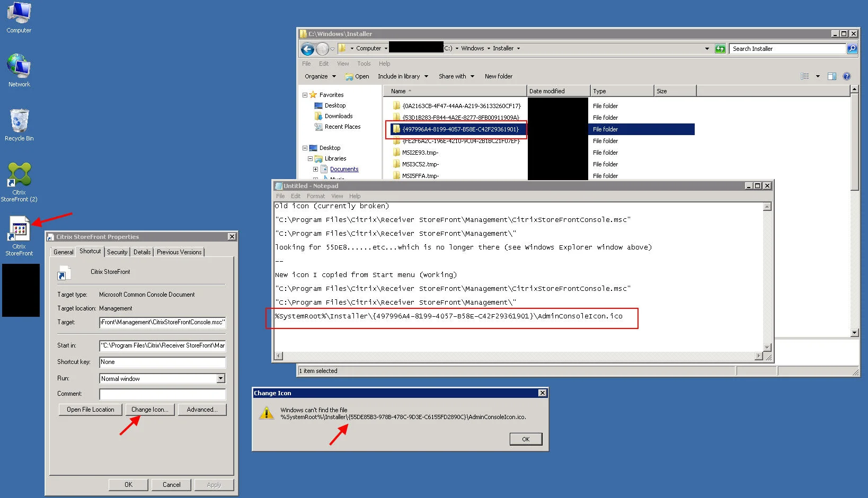Viewport: 868px width, 498px height.
Task: Sort files by the Name column header
Action: 455,91
